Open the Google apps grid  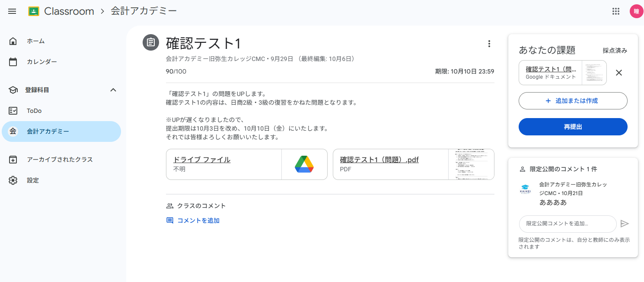[x=616, y=11]
